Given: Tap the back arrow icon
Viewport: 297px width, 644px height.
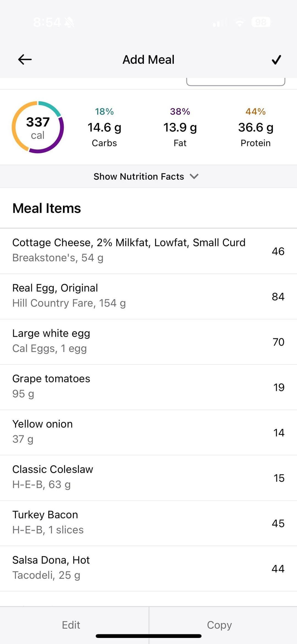Looking at the screenshot, I should point(25,59).
